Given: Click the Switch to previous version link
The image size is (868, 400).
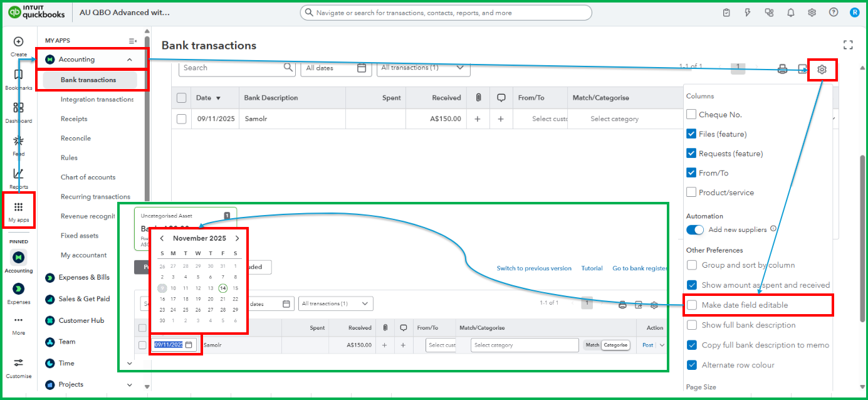Looking at the screenshot, I should pyautogui.click(x=534, y=268).
